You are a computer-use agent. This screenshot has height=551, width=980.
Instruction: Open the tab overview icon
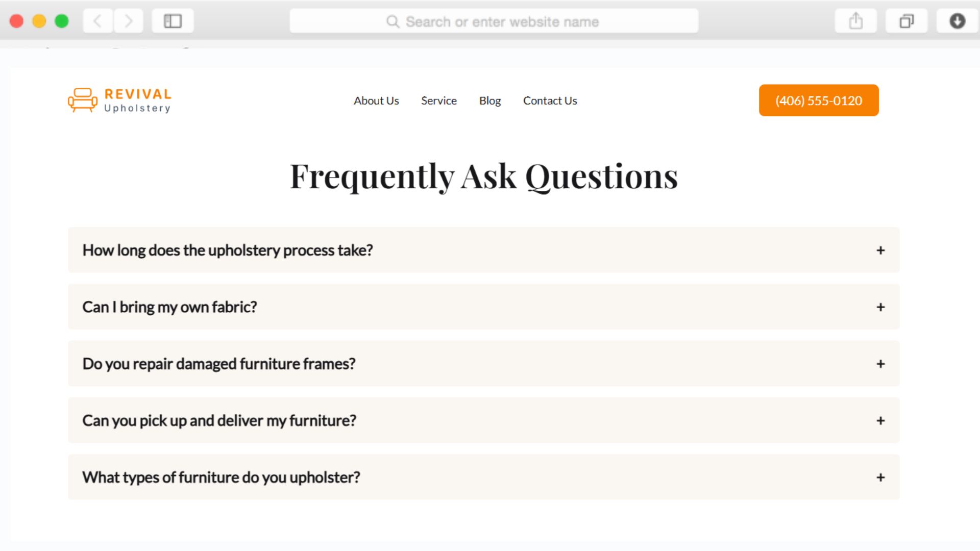point(906,21)
